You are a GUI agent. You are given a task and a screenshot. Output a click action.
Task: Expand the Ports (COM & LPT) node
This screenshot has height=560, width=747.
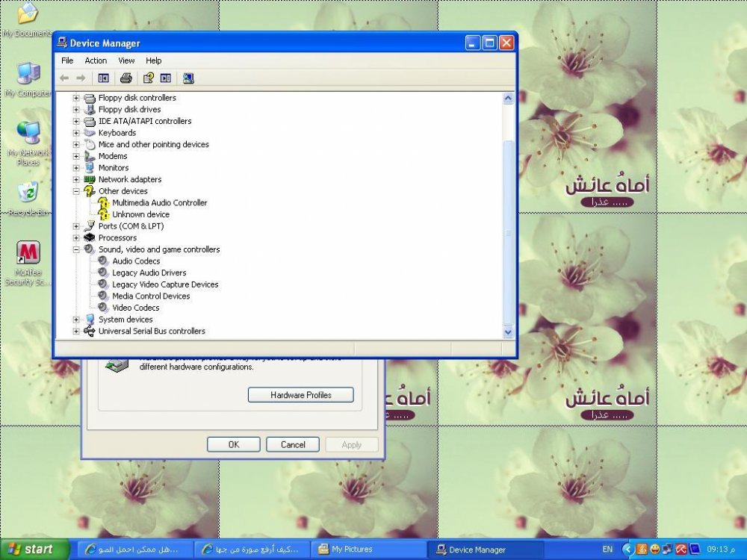tap(76, 226)
